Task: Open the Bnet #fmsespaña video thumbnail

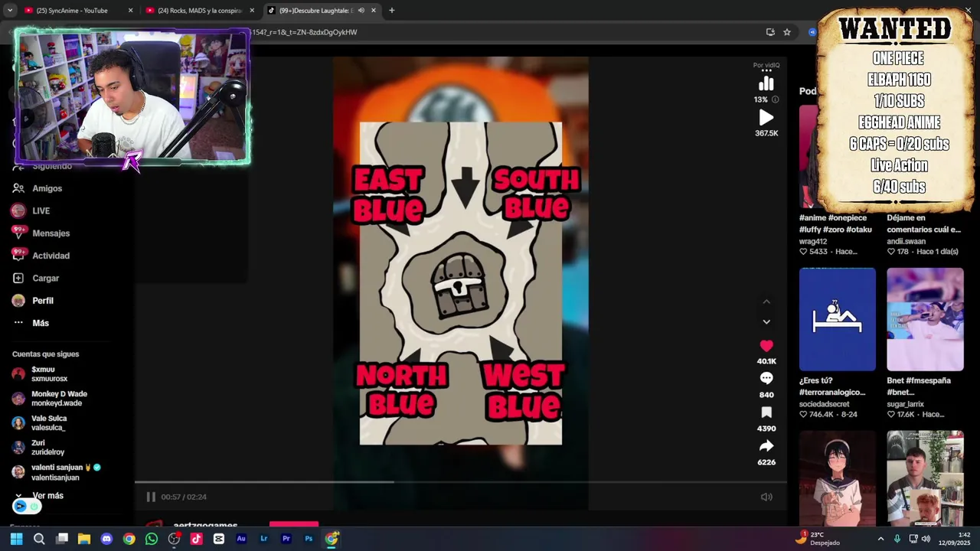Action: [925, 319]
